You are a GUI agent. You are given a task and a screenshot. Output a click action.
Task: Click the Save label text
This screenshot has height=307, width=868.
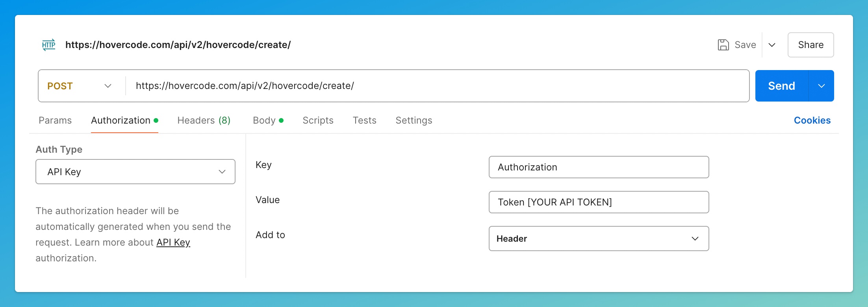pos(745,45)
